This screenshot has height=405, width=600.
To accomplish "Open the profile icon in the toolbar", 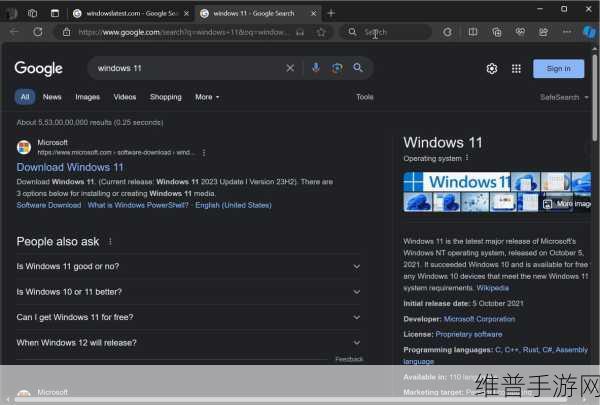I will pyautogui.click(x=543, y=32).
